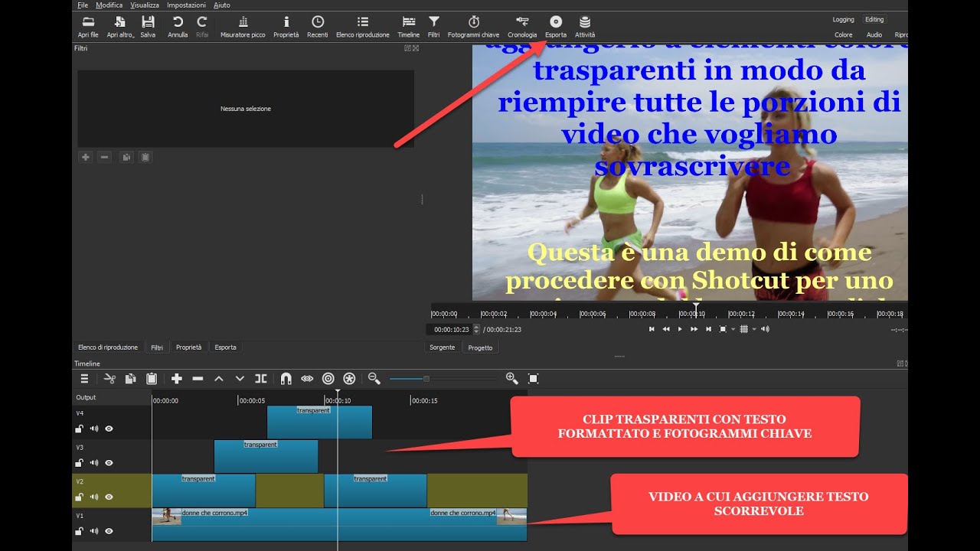Toggle the Timeline panel from toolbar
The width and height of the screenshot is (980, 551).
(x=409, y=27)
